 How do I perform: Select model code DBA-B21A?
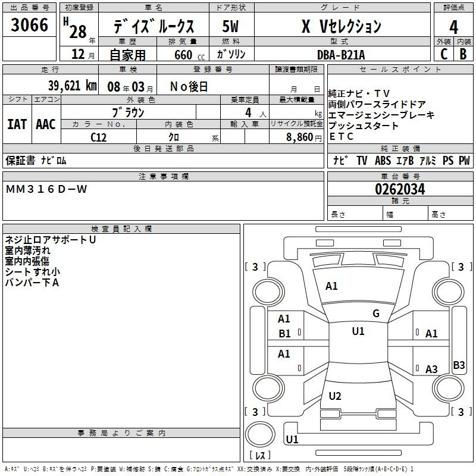[x=340, y=54]
